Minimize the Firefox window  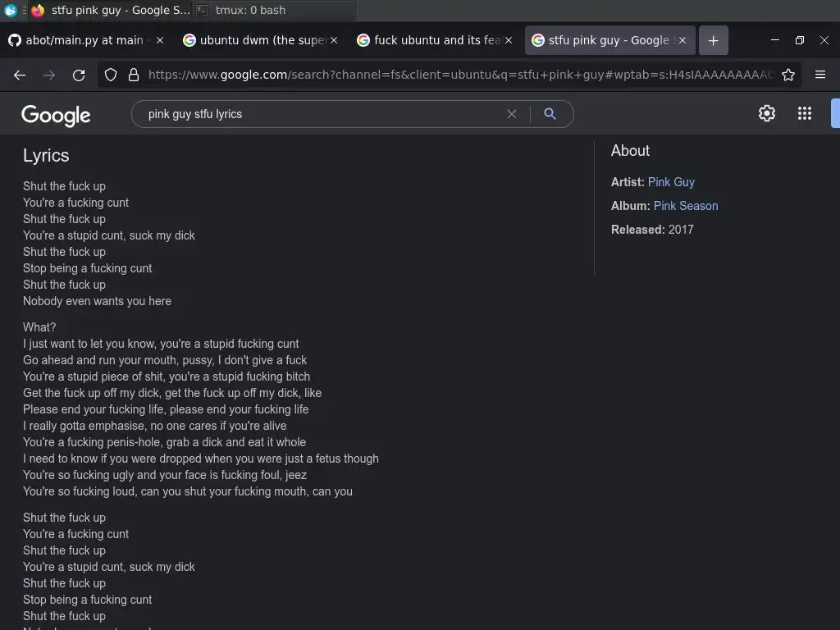click(774, 40)
